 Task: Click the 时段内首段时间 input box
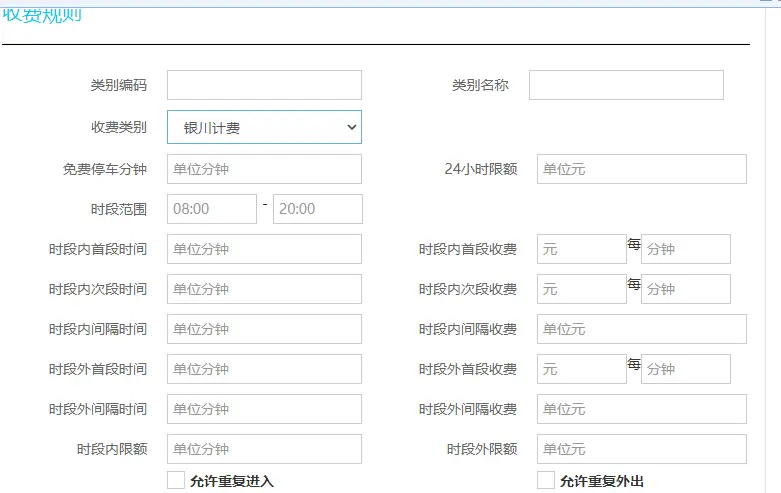[264, 249]
